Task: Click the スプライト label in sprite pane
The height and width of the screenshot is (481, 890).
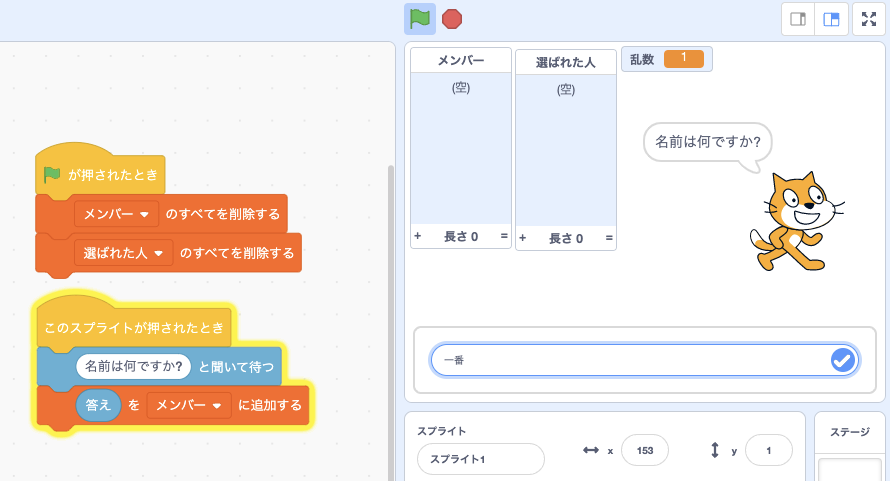Action: coord(442,431)
